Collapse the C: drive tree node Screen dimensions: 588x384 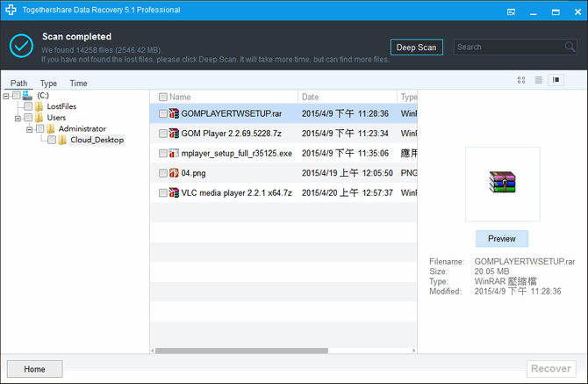[x=6, y=97]
